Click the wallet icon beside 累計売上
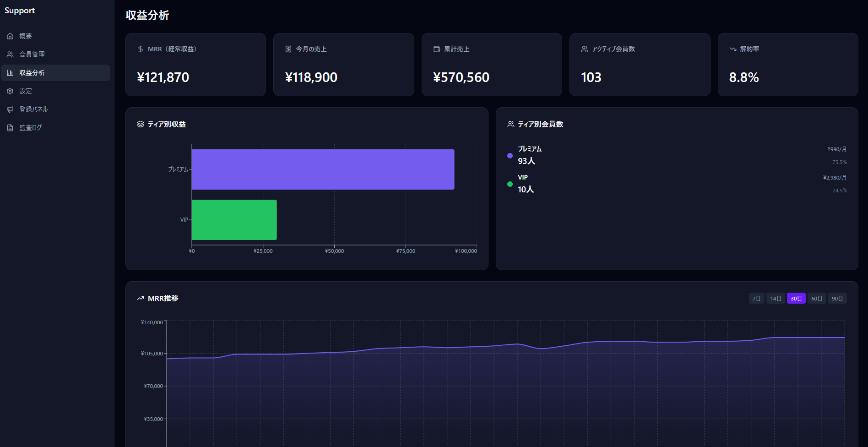This screenshot has height=447, width=868. tap(437, 49)
